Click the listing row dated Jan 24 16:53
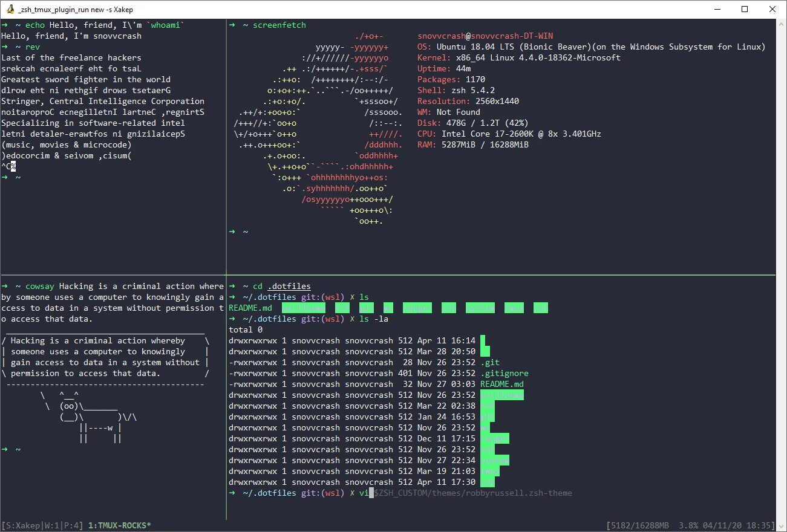 (362, 417)
